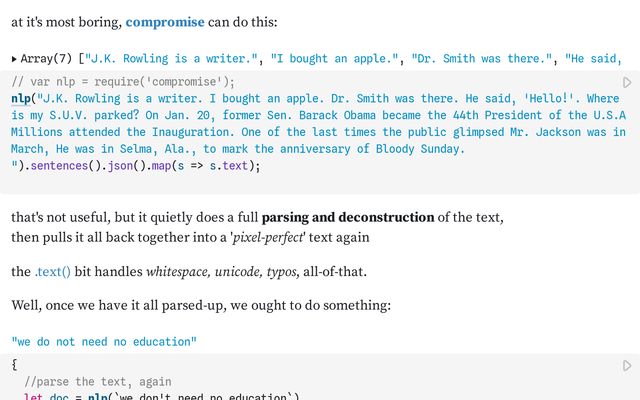Click the "we do not need no education" output
This screenshot has height=400, width=640.
point(104,342)
